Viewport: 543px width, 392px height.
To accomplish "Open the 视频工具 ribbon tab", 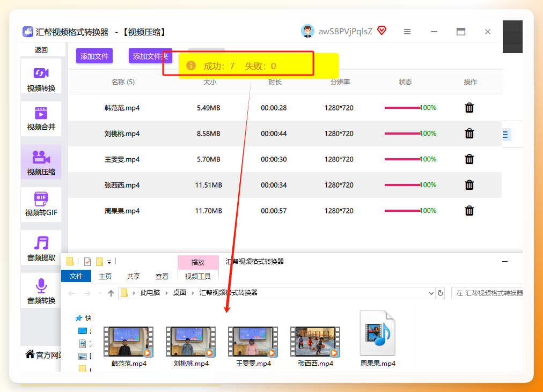I will coord(198,276).
